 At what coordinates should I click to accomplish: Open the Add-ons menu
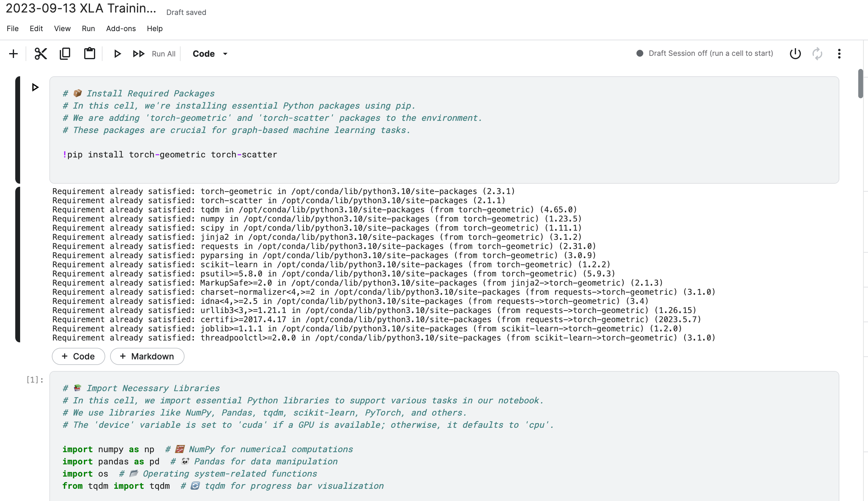(x=121, y=29)
